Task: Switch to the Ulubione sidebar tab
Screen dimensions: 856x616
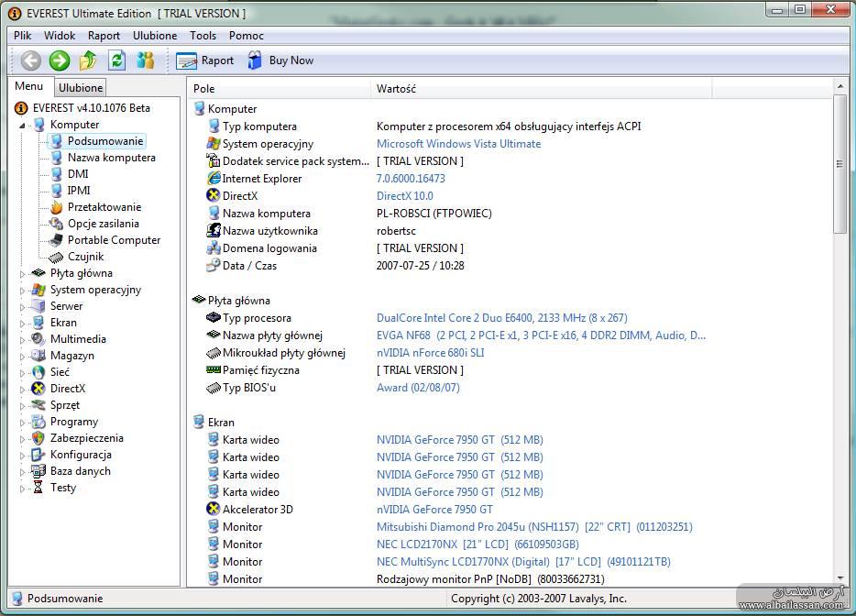Action: 81,88
